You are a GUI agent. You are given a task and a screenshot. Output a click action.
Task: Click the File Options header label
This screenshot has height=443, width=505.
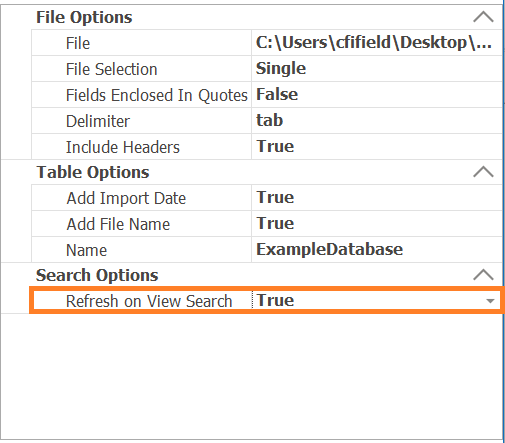click(84, 17)
